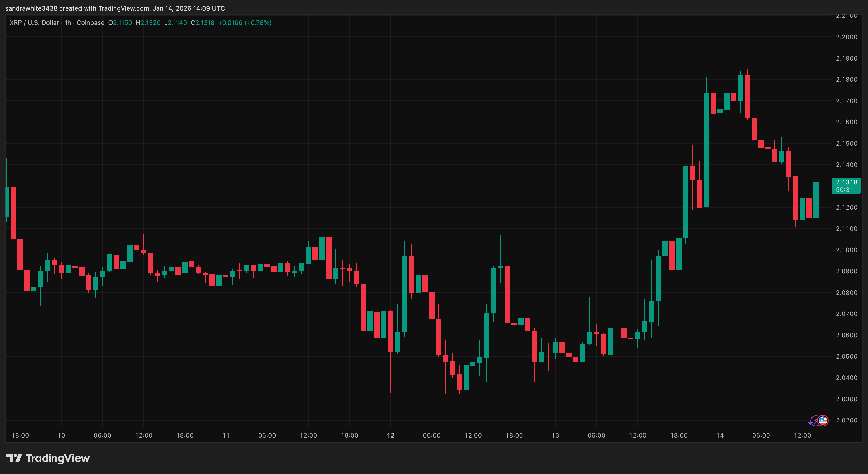This screenshot has height=474, width=868.
Task: Click the 2.1000 level on the price scale
Action: pos(846,250)
